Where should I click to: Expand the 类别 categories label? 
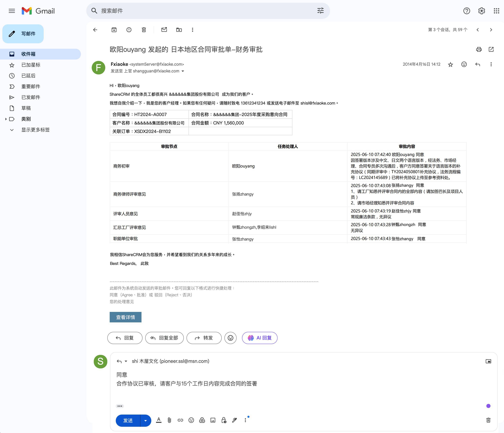point(6,119)
